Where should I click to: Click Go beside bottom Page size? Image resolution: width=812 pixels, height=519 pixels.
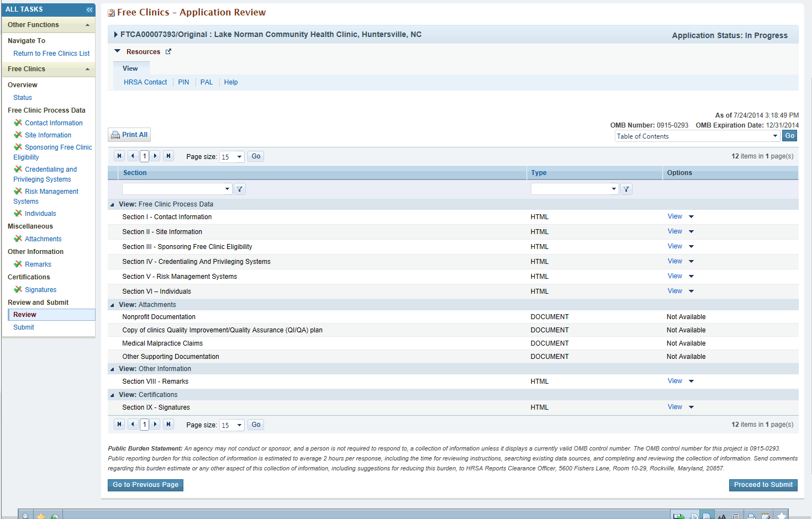(x=256, y=425)
